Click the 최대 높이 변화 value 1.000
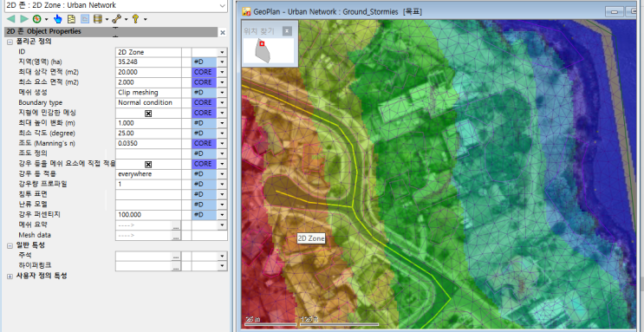The image size is (644, 332). click(x=148, y=123)
